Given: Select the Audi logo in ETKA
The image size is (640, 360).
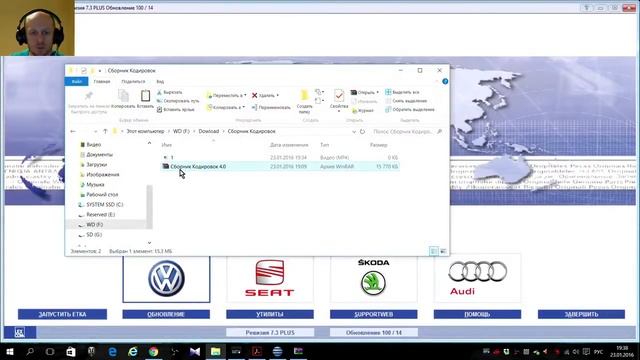Looking at the screenshot, I should coord(477,278).
